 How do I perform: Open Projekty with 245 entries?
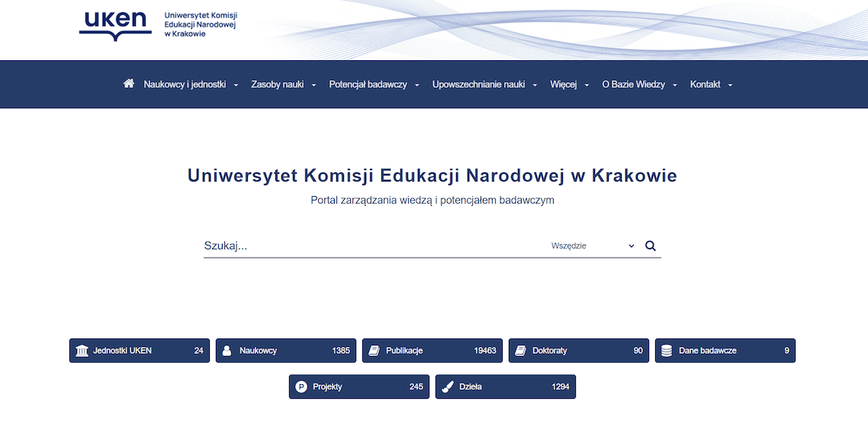pyautogui.click(x=359, y=387)
